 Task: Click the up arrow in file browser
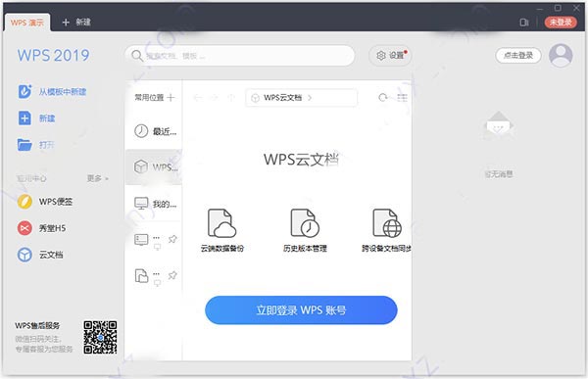click(x=231, y=98)
